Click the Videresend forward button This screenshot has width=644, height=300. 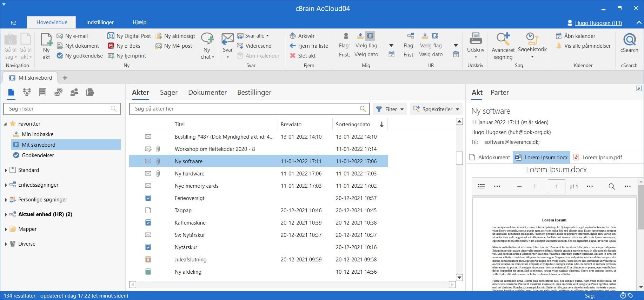pyautogui.click(x=254, y=46)
